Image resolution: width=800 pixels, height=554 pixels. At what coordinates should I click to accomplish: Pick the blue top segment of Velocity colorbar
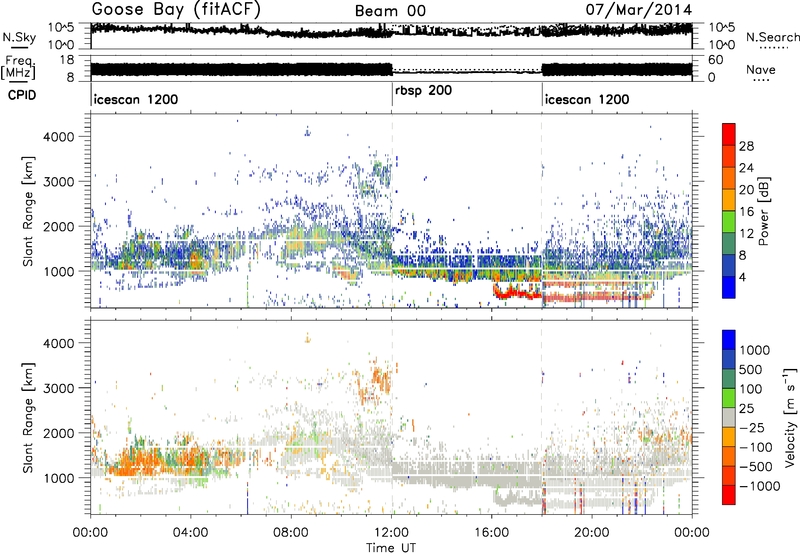(x=729, y=340)
